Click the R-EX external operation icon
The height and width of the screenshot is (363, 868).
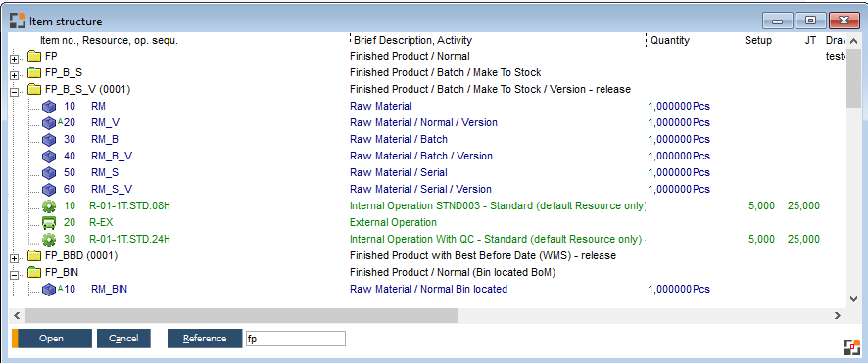(49, 223)
